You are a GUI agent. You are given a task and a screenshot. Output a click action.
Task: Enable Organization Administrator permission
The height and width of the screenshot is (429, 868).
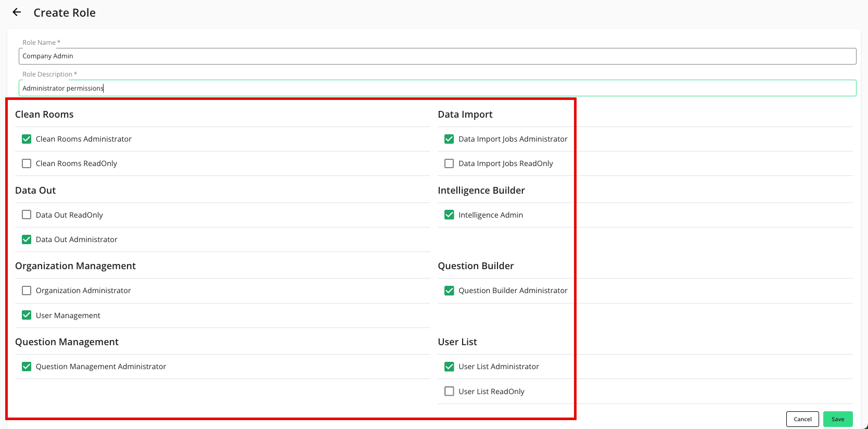click(x=27, y=291)
